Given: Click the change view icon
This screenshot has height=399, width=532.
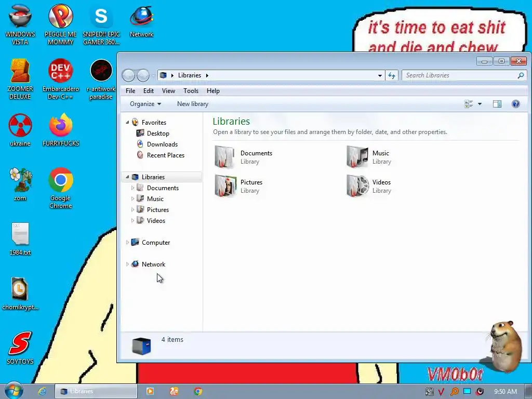Looking at the screenshot, I should coord(469,104).
